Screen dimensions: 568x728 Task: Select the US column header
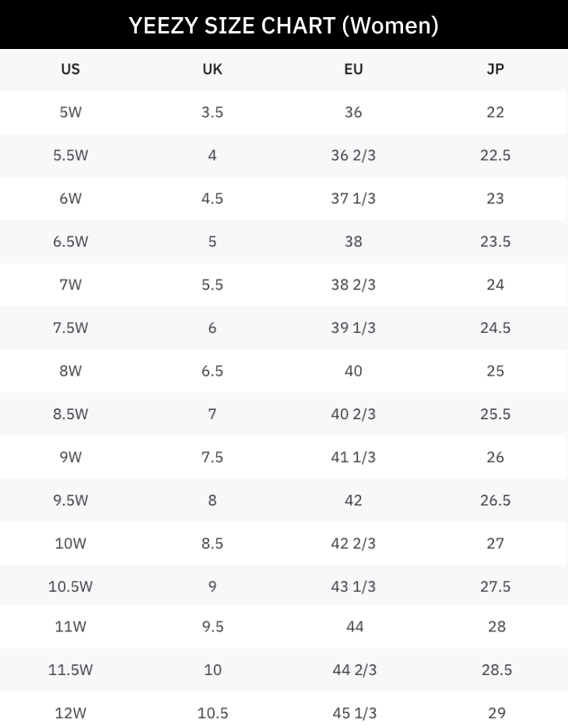coord(70,69)
